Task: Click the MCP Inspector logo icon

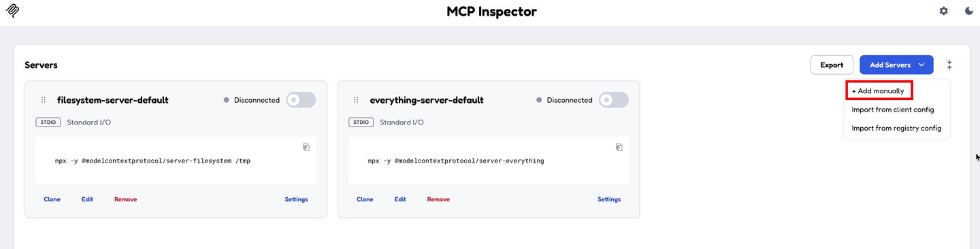Action: tap(12, 11)
